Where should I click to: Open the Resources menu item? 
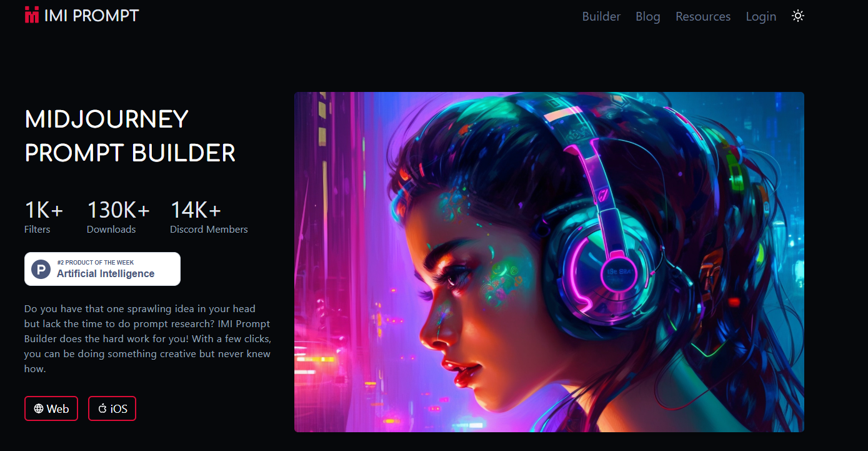pyautogui.click(x=703, y=16)
